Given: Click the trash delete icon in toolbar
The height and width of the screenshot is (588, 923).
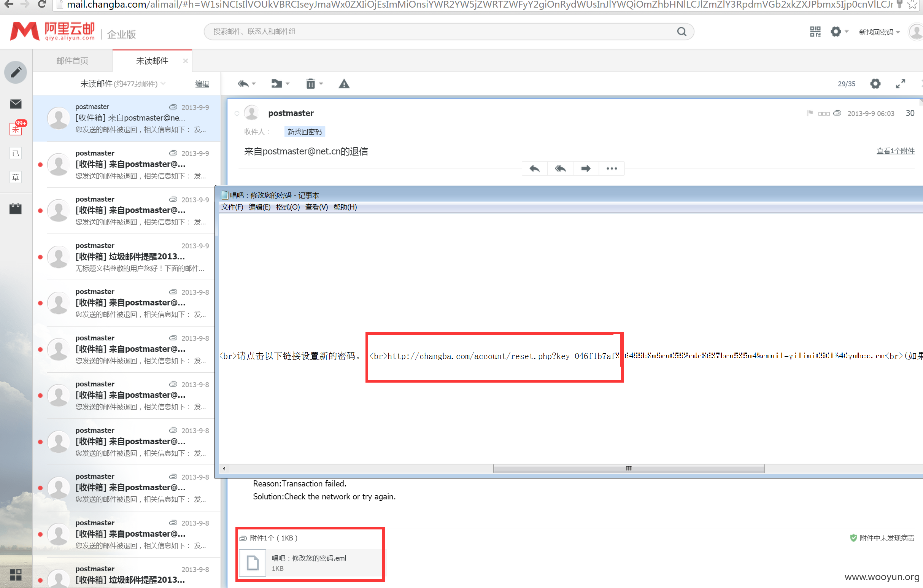Looking at the screenshot, I should (x=310, y=84).
